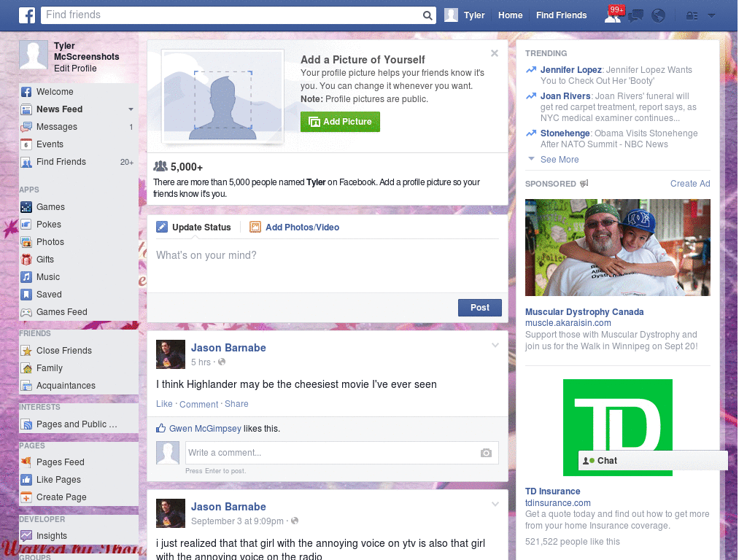Image resolution: width=747 pixels, height=560 pixels.
Task: Click the Welcome sidebar icon
Action: click(26, 92)
